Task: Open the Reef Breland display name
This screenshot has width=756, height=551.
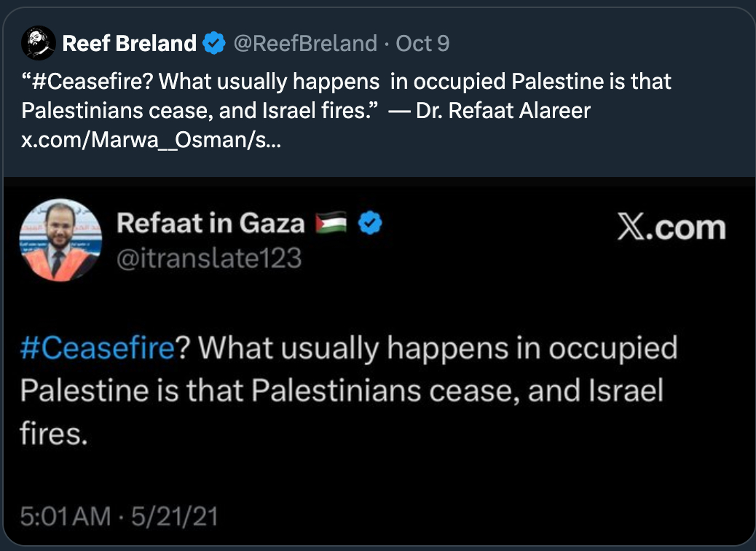Action: coord(129,44)
